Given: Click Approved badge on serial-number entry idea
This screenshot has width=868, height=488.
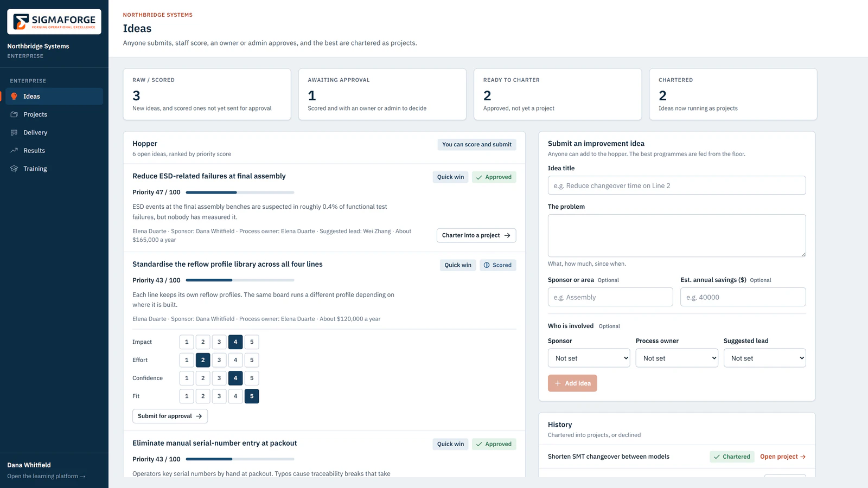Looking at the screenshot, I should pyautogui.click(x=494, y=444).
